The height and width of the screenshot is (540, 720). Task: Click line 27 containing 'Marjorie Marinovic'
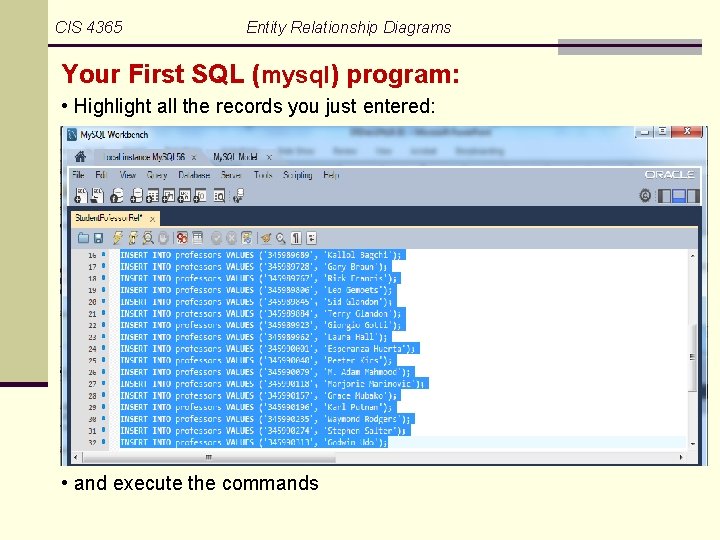(274, 384)
